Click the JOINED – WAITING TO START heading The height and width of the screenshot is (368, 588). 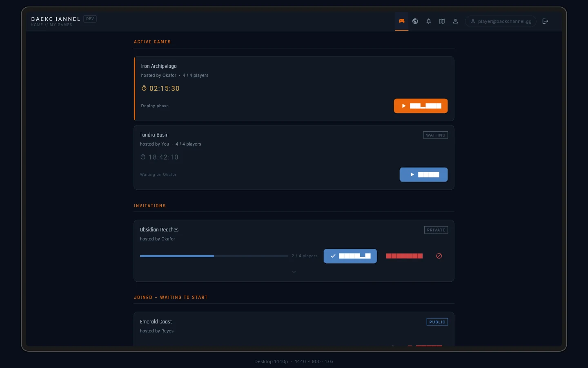[x=171, y=297]
